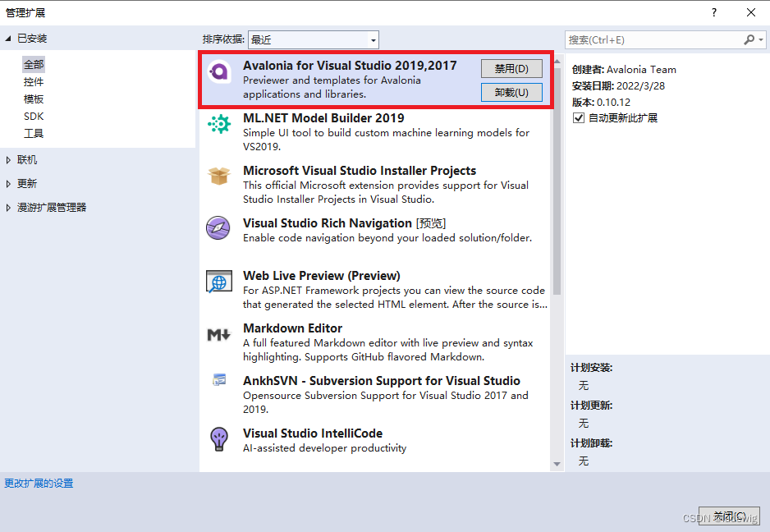Toggle 自动更新此扩展 checkbox
Image resolution: width=770 pixels, height=532 pixels.
tap(579, 118)
